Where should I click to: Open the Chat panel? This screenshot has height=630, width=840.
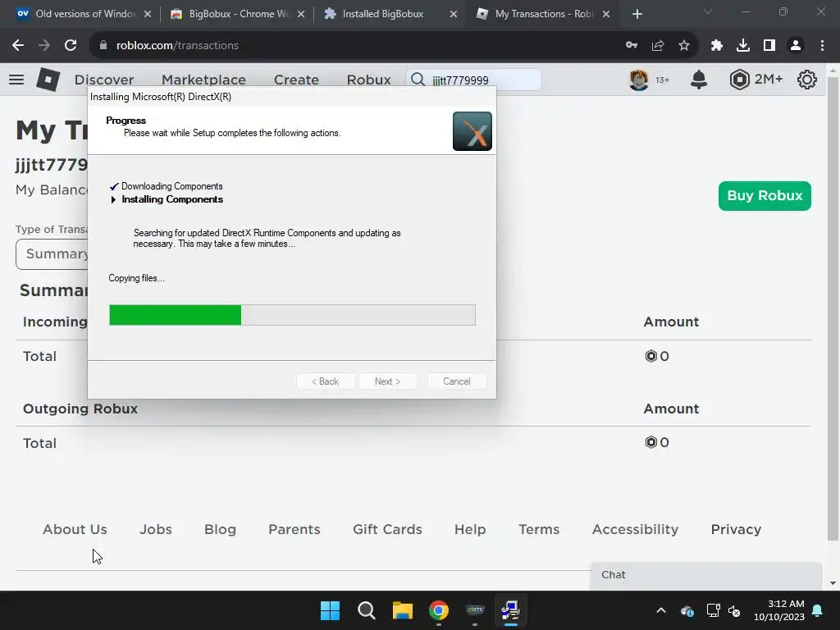706,575
